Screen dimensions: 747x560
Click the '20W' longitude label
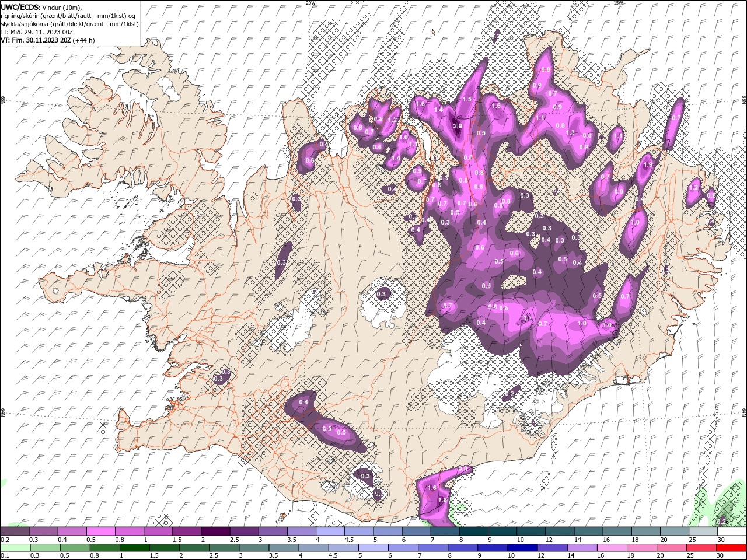click(310, 3)
